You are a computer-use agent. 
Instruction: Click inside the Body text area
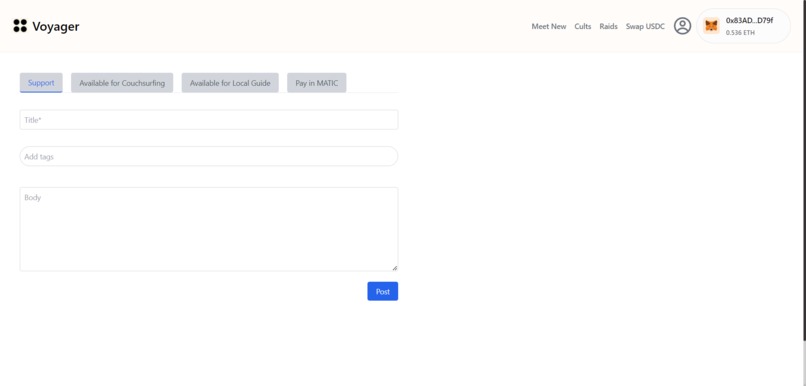click(x=209, y=229)
